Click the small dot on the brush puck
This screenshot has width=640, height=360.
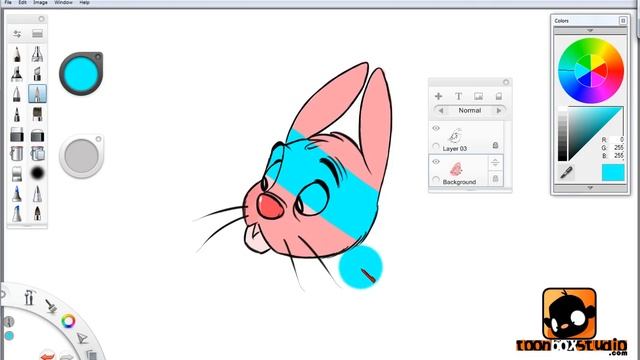click(x=98, y=139)
